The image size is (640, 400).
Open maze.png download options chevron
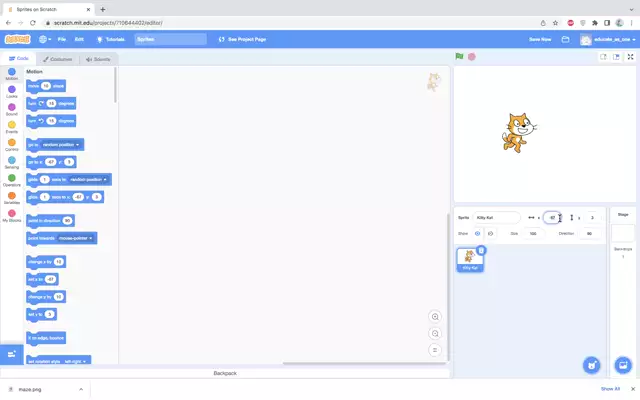click(81, 389)
